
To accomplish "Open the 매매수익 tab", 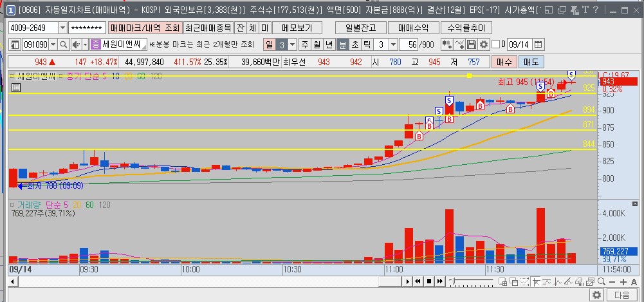I will [413, 28].
